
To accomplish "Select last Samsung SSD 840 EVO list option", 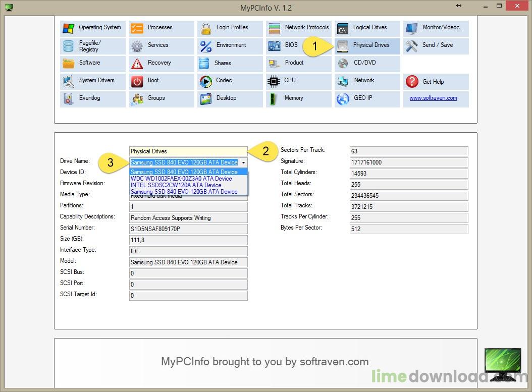I will (189, 192).
